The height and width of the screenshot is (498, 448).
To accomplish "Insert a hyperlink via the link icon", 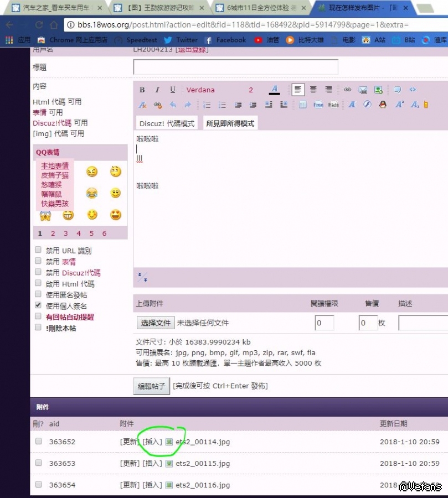I will [x=348, y=90].
